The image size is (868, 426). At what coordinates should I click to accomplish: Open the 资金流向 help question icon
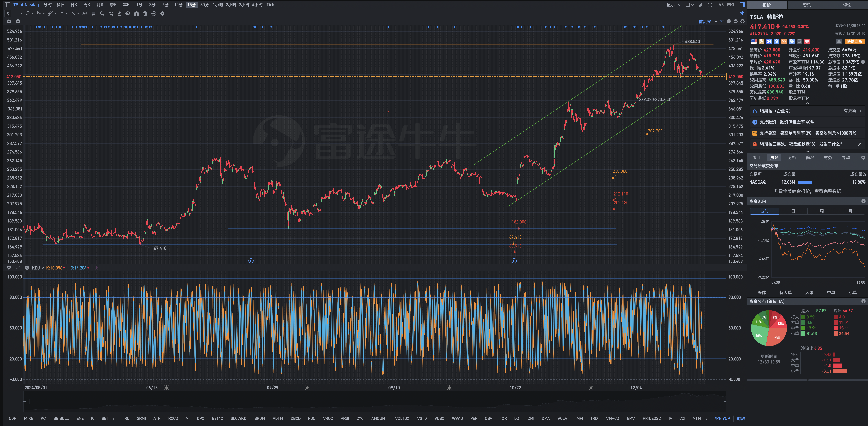click(863, 201)
